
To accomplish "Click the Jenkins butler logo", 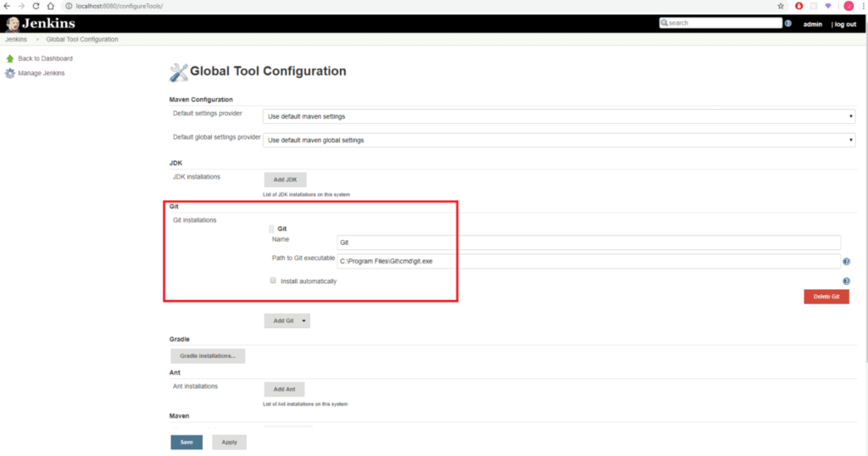I will tap(13, 23).
